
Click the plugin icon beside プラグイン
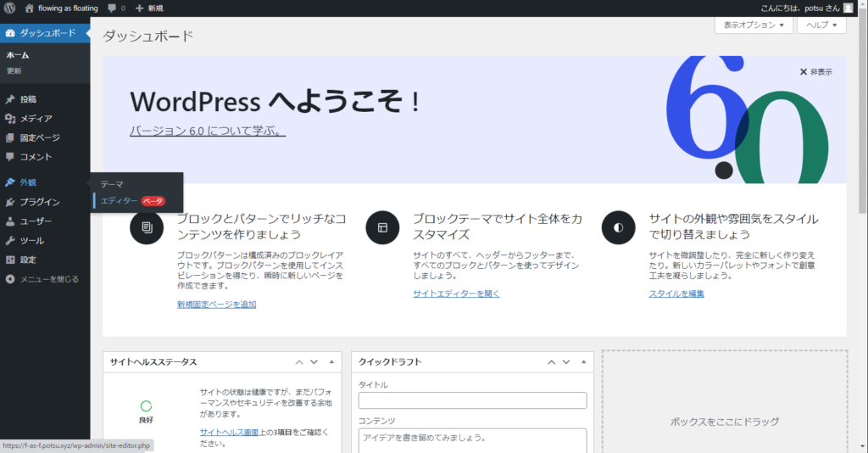10,202
